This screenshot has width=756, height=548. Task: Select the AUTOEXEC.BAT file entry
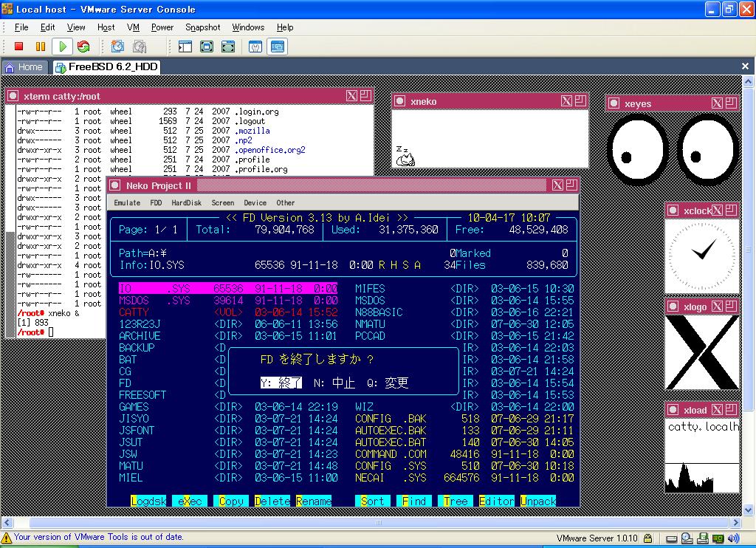pyautogui.click(x=464, y=442)
